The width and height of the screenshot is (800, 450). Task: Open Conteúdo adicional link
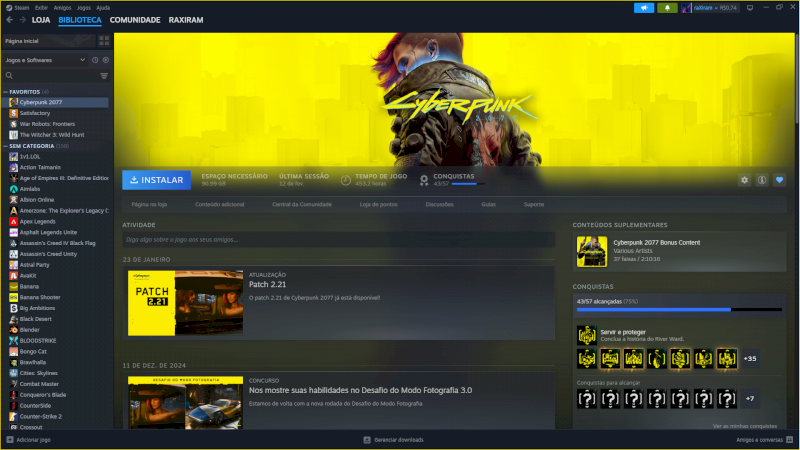(x=219, y=204)
